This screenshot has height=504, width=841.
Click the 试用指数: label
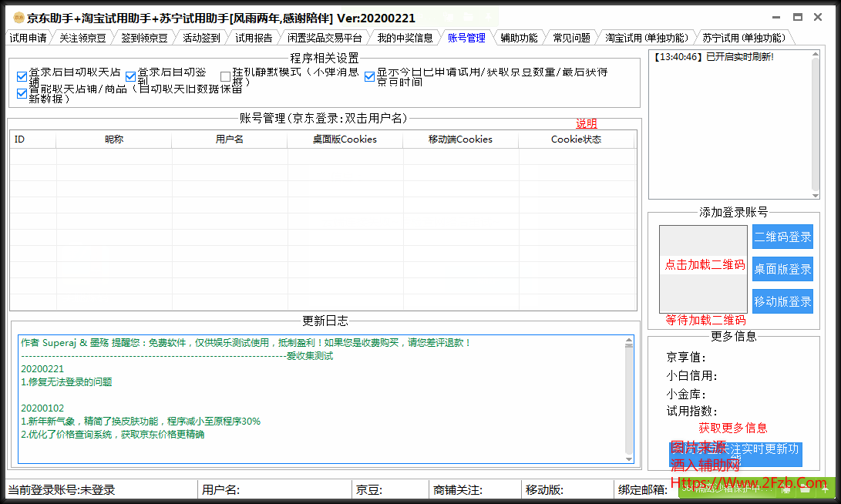692,412
